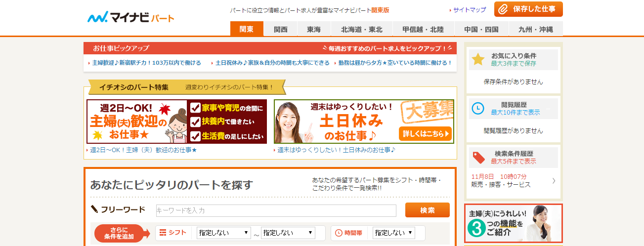Image resolution: width=644 pixels, height=246 pixels.
Task: Open the shift end dropdown
Action: tap(288, 233)
